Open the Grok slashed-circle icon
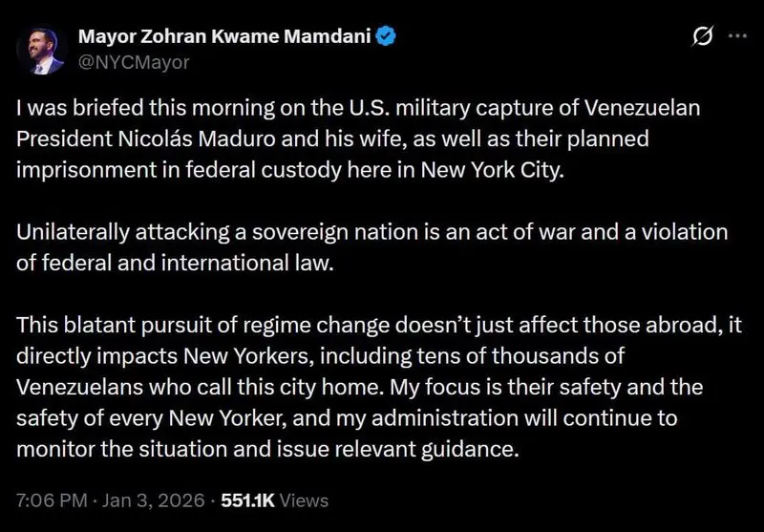 tap(702, 37)
